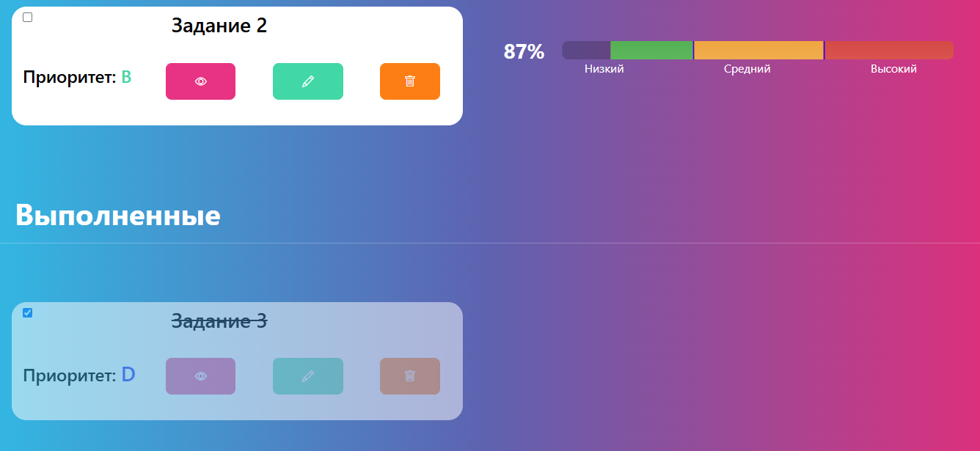Edit completed Задание 3 via pencil icon
Viewport: 980px width, 451px height.
(x=308, y=376)
